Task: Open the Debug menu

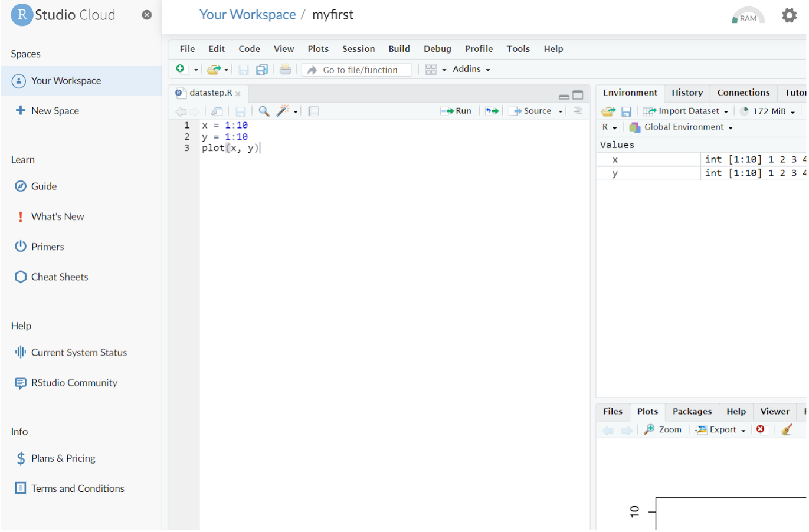Action: click(437, 49)
